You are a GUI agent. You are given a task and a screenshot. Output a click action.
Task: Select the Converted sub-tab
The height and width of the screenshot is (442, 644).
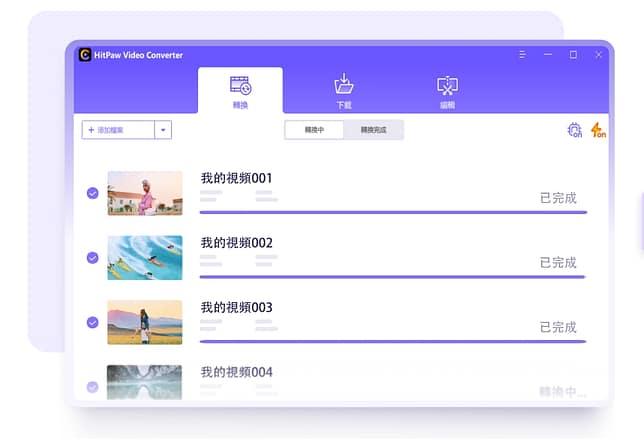pos(373,130)
